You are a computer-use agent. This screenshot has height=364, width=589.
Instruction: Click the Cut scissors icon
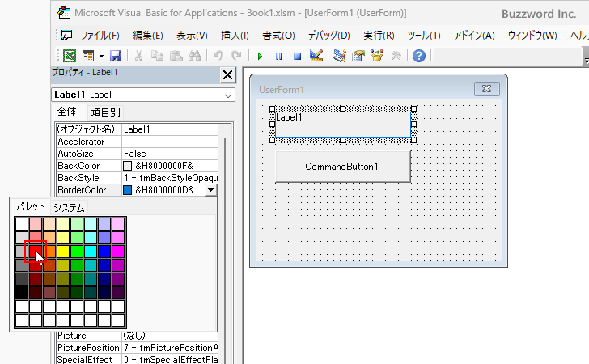[x=138, y=56]
